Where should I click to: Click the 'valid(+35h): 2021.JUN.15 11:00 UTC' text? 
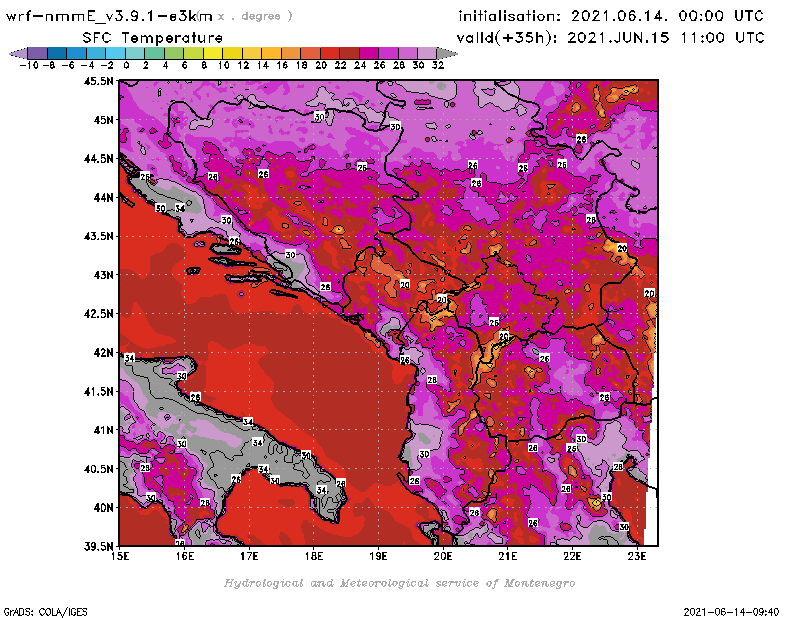(610, 38)
